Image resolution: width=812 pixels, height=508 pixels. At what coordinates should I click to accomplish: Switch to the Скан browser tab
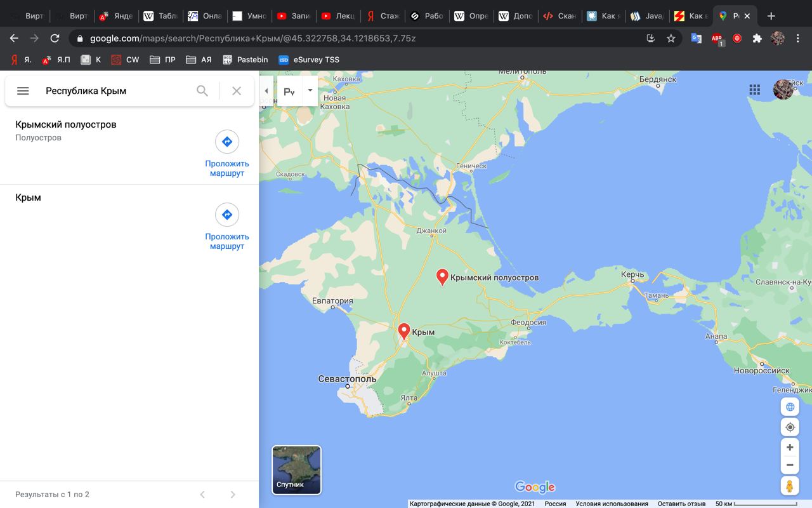560,16
